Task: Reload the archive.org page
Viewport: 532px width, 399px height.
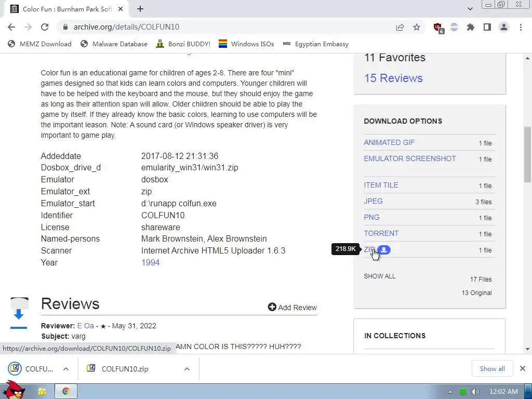Action: point(45,27)
